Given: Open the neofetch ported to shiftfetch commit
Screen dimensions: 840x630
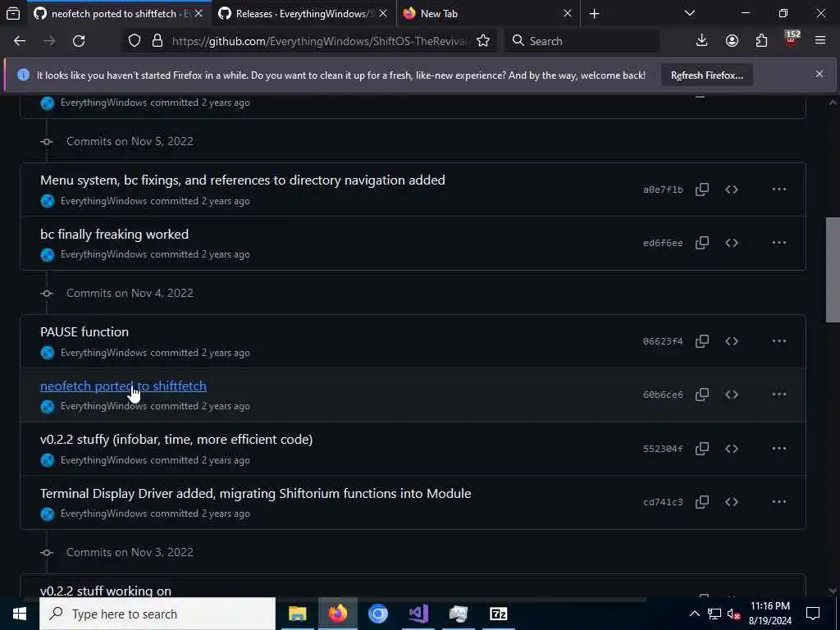Looking at the screenshot, I should (123, 386).
